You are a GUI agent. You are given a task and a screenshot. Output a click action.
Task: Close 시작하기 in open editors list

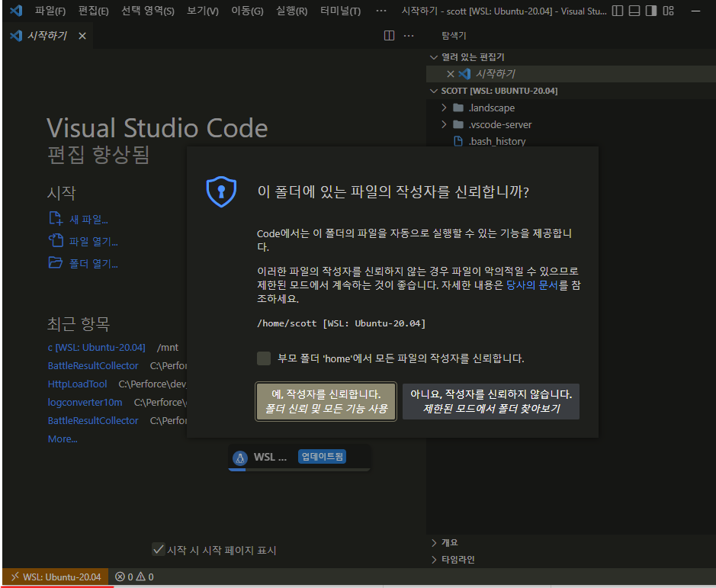pyautogui.click(x=450, y=73)
